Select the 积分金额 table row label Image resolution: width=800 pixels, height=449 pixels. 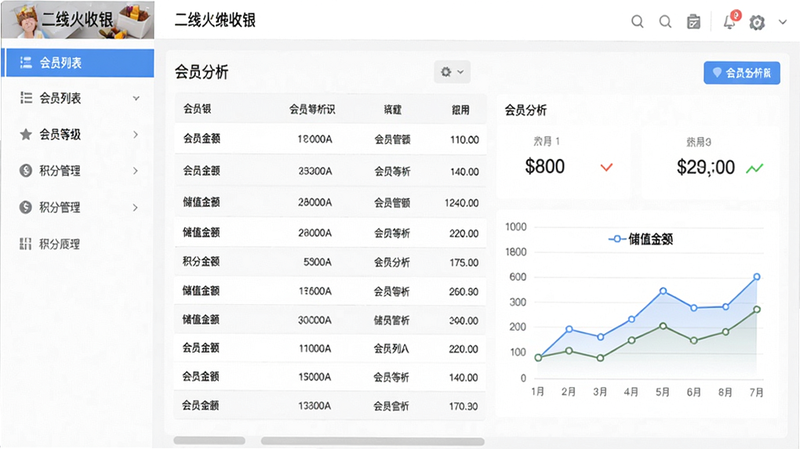tap(201, 262)
